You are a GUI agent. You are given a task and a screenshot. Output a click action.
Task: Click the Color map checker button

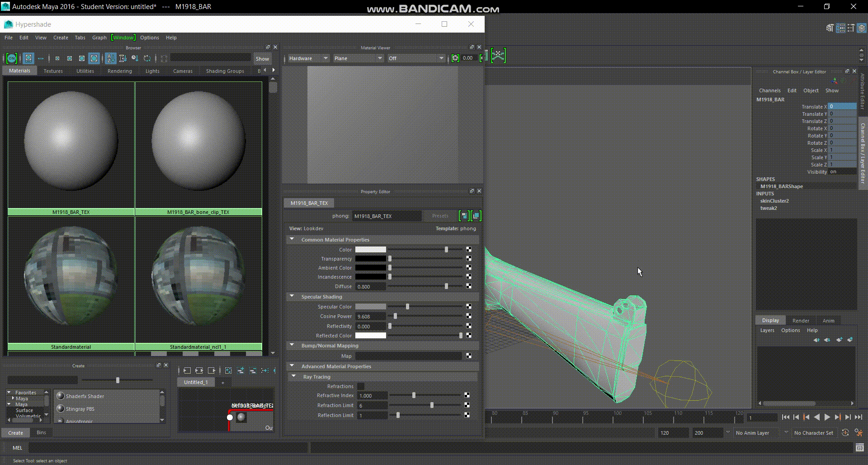point(469,250)
